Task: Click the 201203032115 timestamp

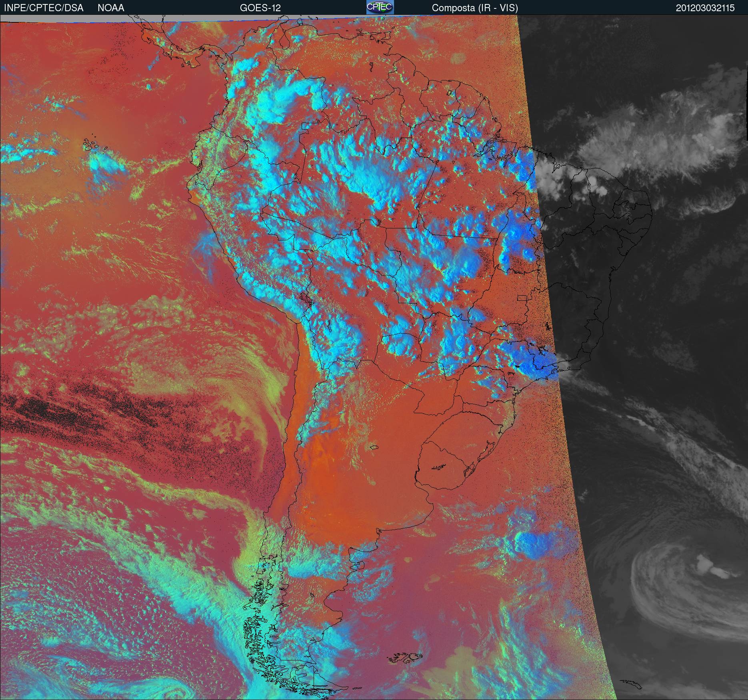Action: point(705,8)
